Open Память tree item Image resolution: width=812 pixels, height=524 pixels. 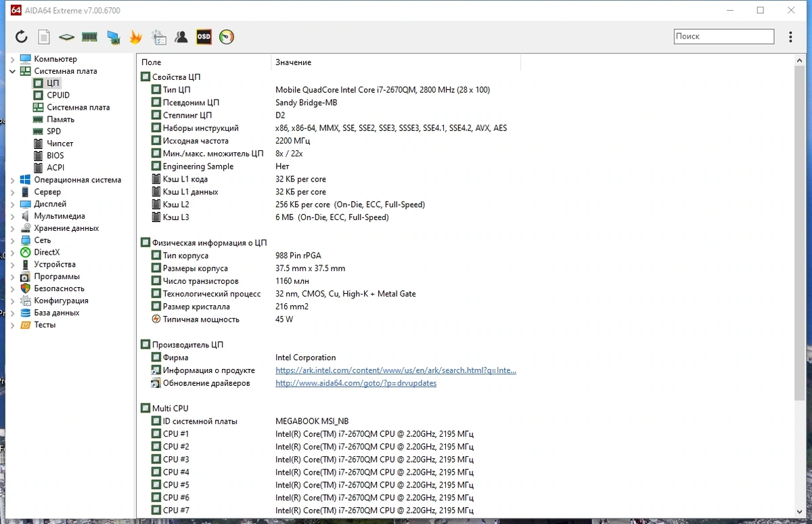pos(60,120)
